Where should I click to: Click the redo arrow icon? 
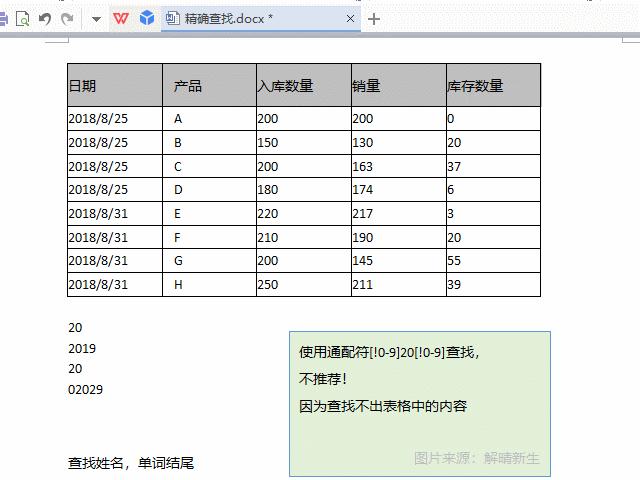tap(67, 19)
